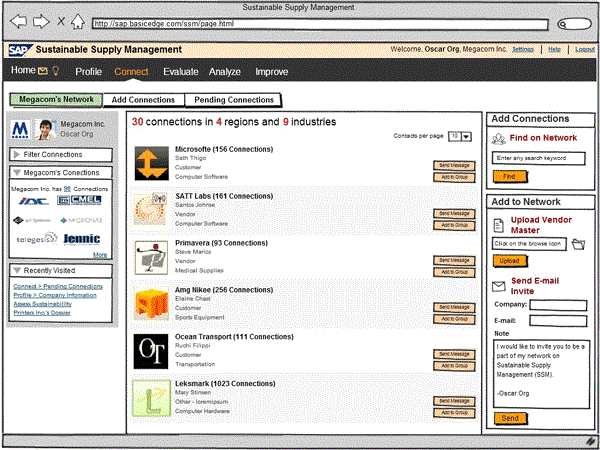This screenshot has width=600, height=450.
Task: Open Profile > Company Information recent link
Action: [55, 295]
